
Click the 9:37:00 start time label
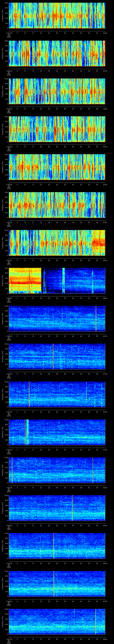(9, 260)
